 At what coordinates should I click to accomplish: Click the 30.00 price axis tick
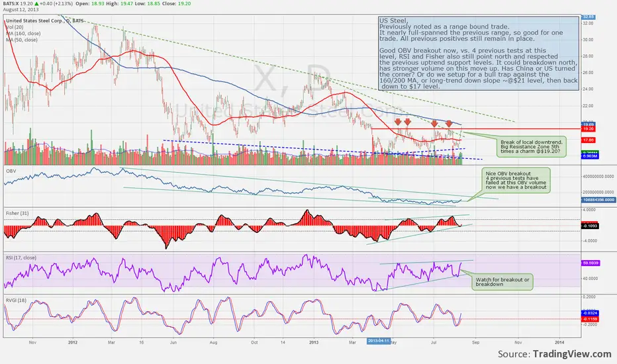click(588, 40)
